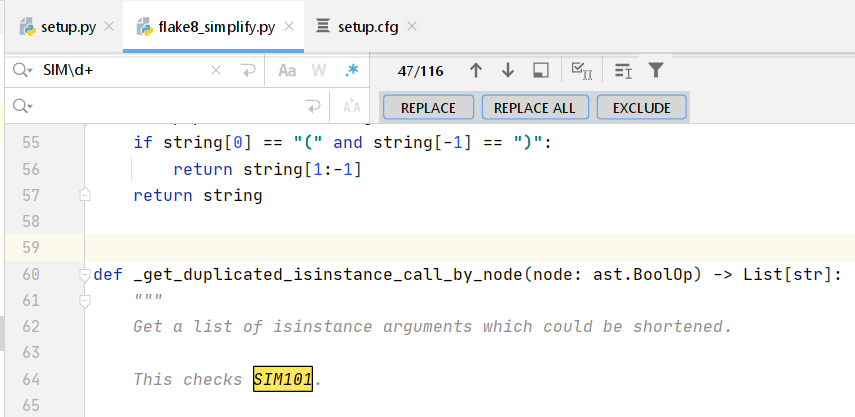Click the select all occurrences icon
Viewport: 855px width, 417px height.
[x=580, y=70]
